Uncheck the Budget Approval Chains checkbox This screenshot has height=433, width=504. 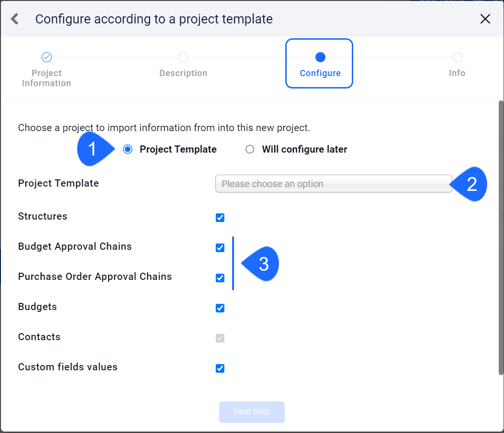[x=220, y=248]
